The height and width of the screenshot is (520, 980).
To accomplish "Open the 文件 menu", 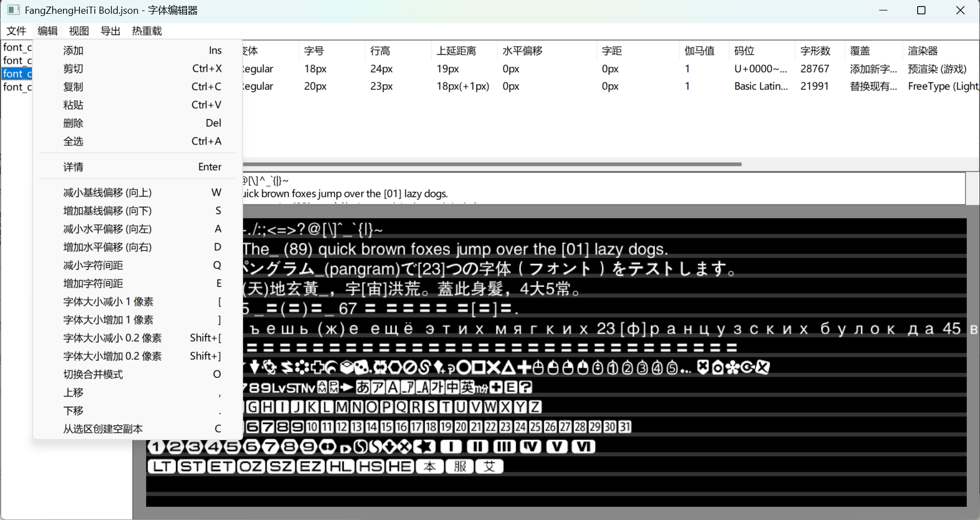I will (16, 31).
